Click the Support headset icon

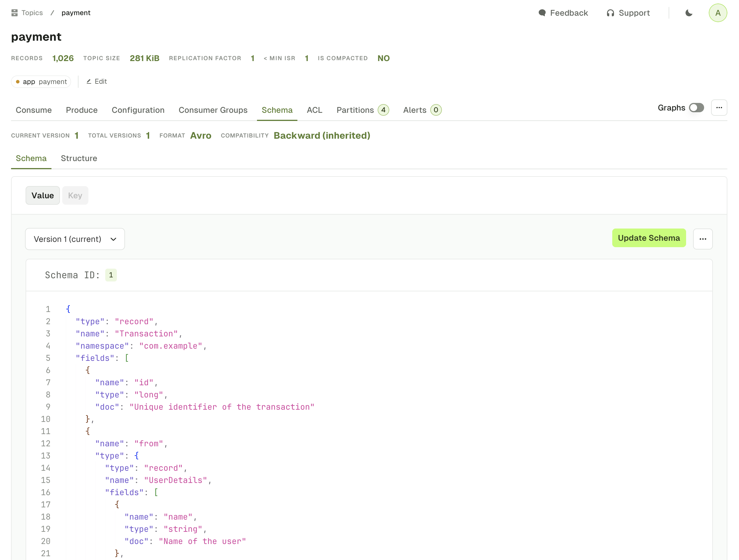pyautogui.click(x=611, y=13)
